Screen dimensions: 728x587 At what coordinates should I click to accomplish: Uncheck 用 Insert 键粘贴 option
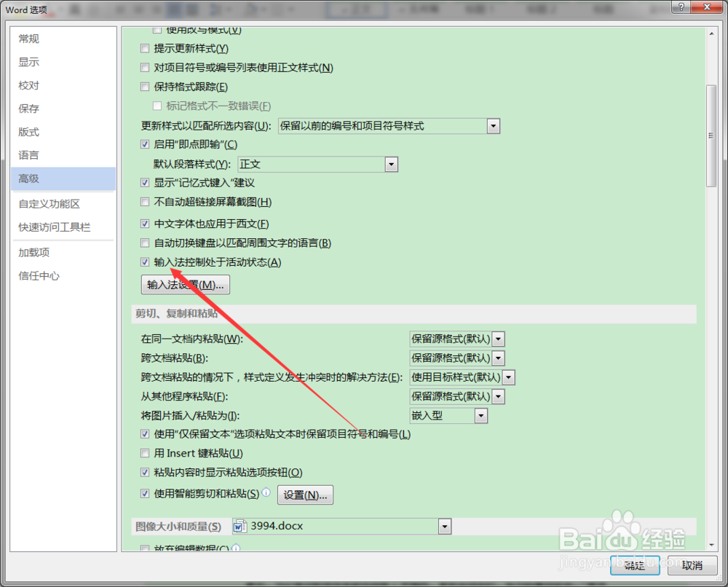point(144,453)
